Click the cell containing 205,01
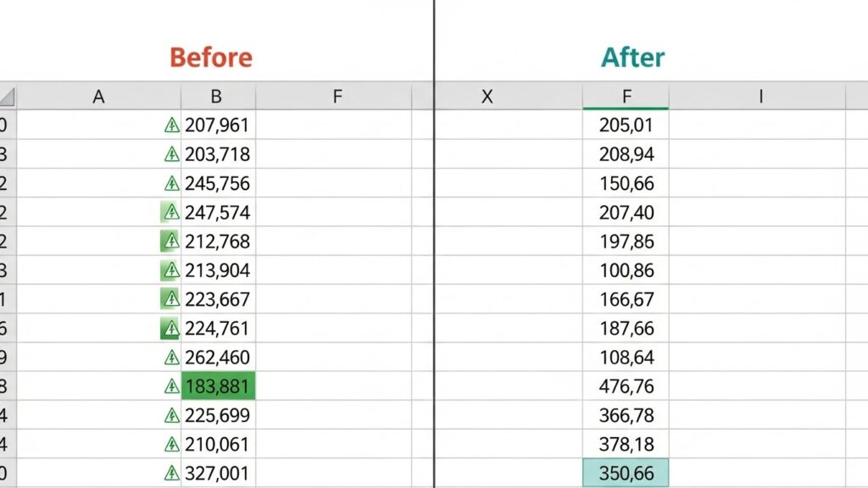The height and width of the screenshot is (488, 868). (x=626, y=126)
